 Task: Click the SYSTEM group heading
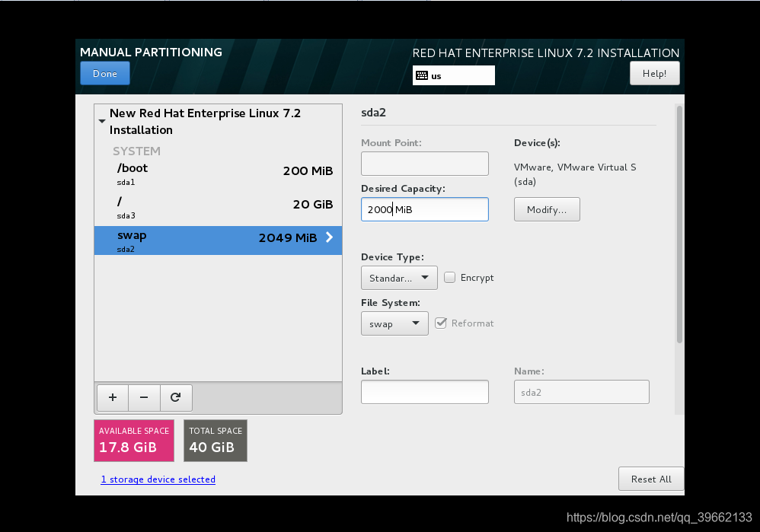(136, 151)
